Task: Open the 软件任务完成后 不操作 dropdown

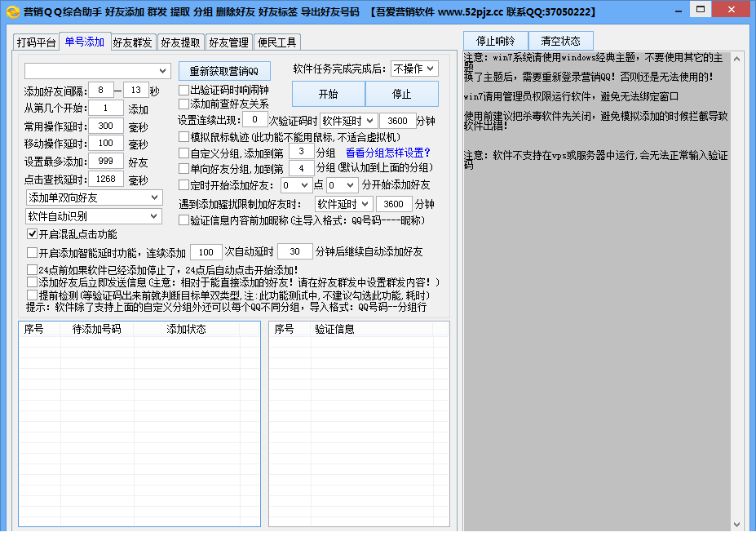Action: 414,69
